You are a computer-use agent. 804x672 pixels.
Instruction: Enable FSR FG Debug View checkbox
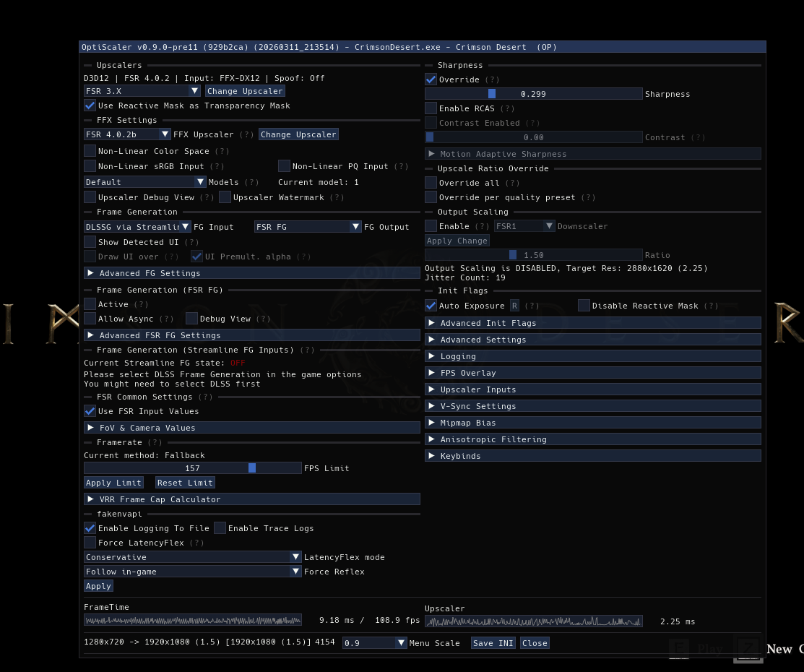[x=191, y=318]
